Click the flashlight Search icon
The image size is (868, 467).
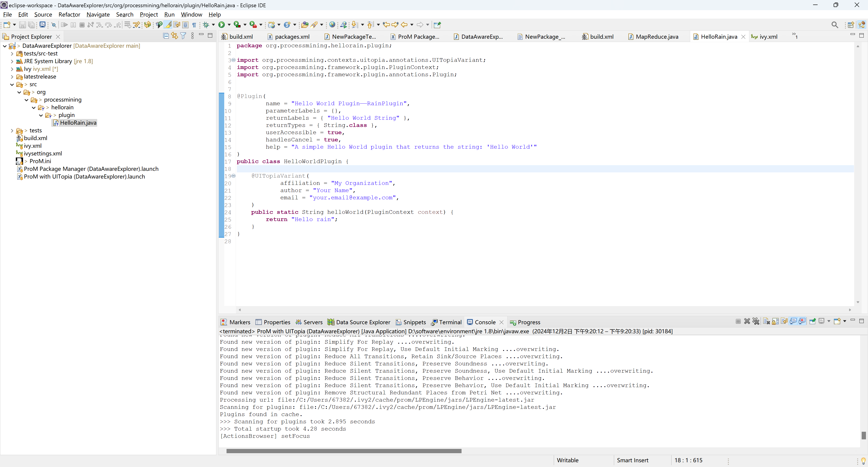pyautogui.click(x=314, y=25)
